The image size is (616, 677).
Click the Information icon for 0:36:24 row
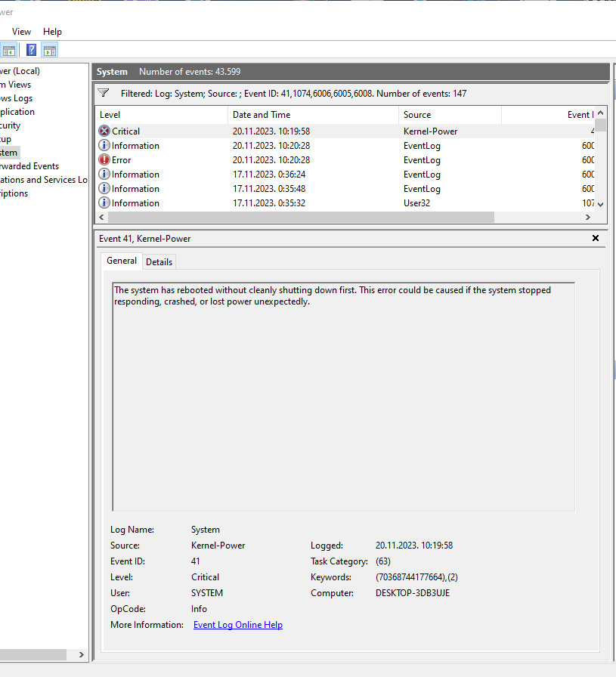[x=104, y=174]
